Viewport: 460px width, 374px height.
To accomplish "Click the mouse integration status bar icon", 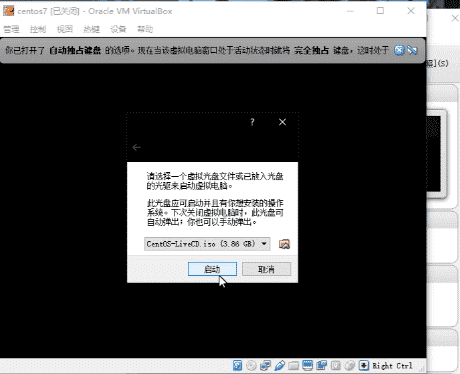I will 349,366.
